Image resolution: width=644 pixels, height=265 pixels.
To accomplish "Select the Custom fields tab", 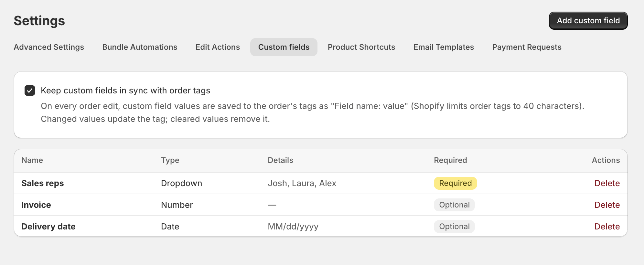I will coord(284,47).
